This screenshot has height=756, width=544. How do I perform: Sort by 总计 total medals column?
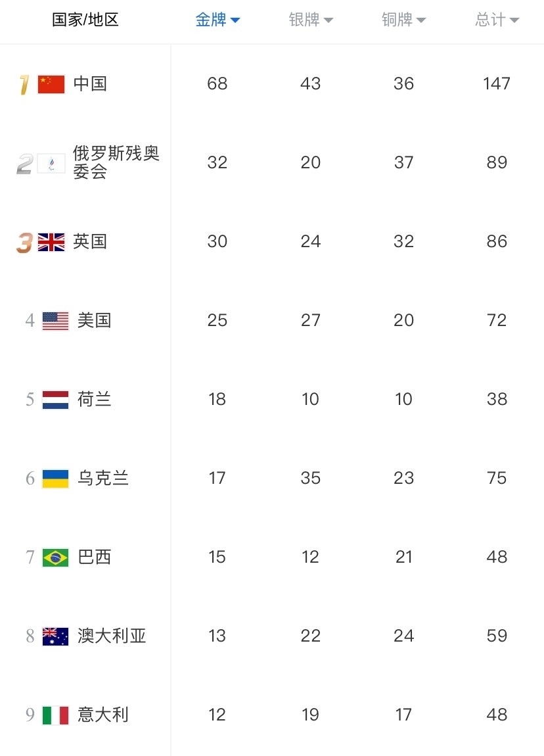tap(497, 20)
